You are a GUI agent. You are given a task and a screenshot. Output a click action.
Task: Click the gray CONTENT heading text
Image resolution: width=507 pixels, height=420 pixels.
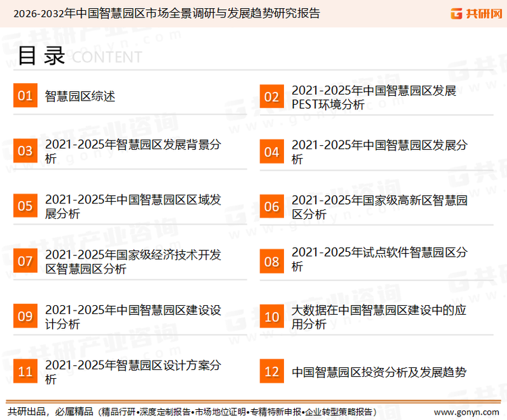pos(107,57)
